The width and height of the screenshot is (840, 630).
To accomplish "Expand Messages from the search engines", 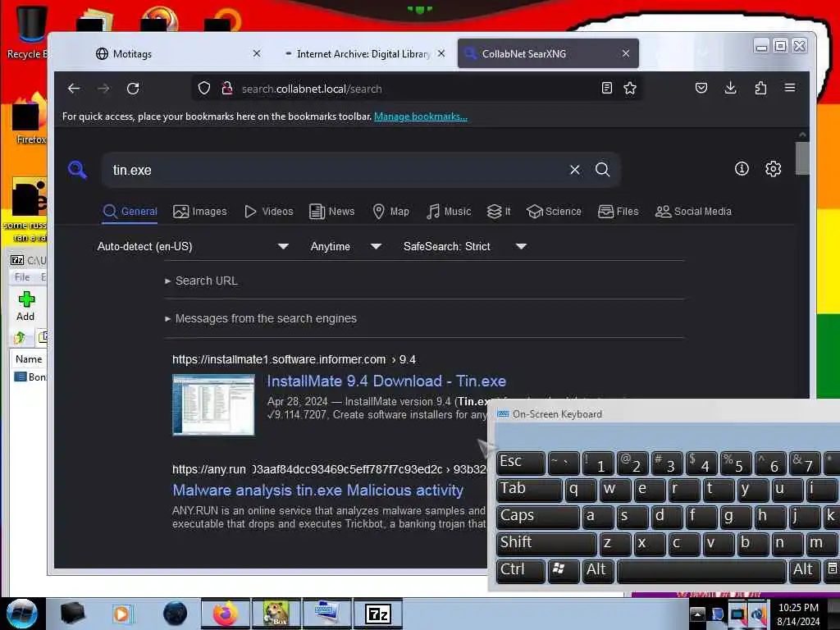I will (261, 318).
